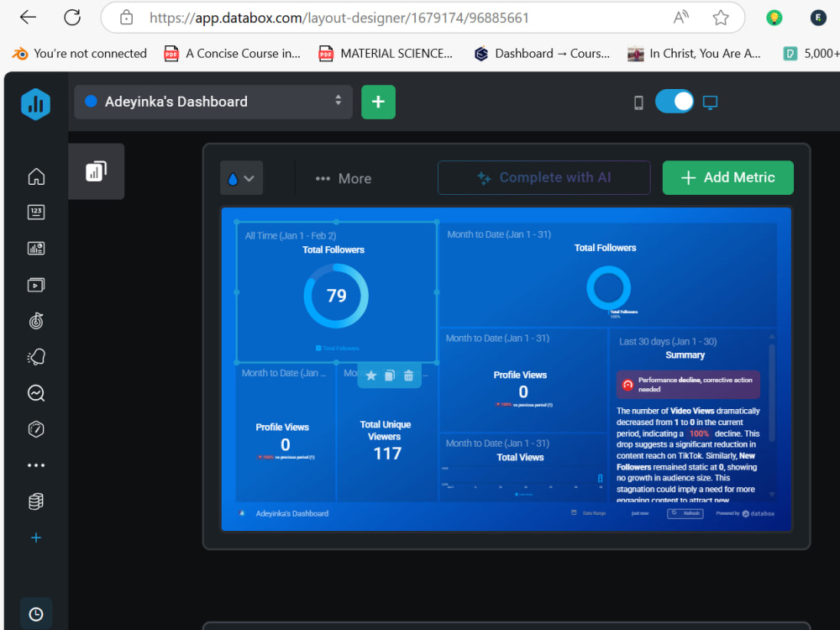Open Alerts via the bell icon
Viewport: 840px width, 630px height.
36,356
